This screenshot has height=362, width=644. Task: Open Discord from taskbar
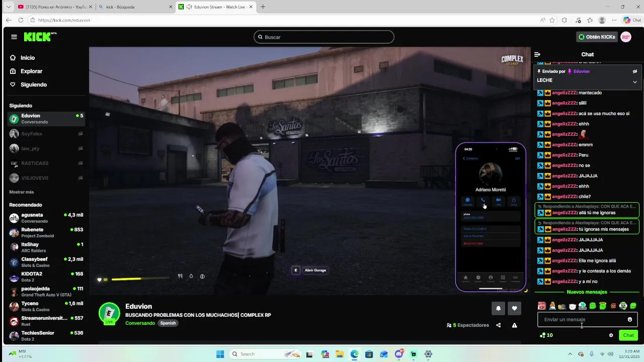399,354
